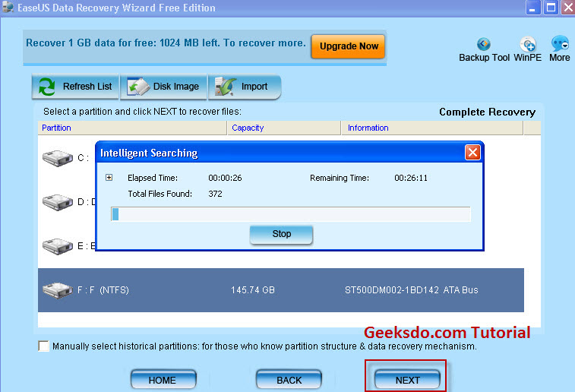
Task: Click the ST500DM002-1BD142 ATA Bus cell
Action: (x=412, y=290)
